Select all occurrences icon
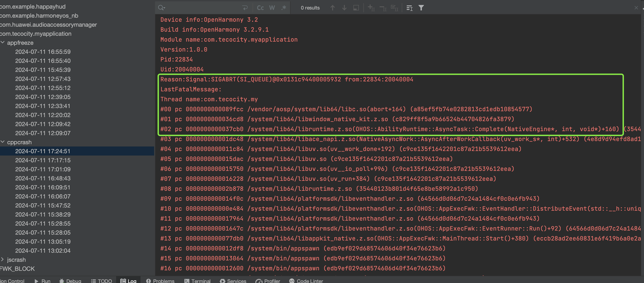This screenshot has height=283, width=644. (395, 8)
